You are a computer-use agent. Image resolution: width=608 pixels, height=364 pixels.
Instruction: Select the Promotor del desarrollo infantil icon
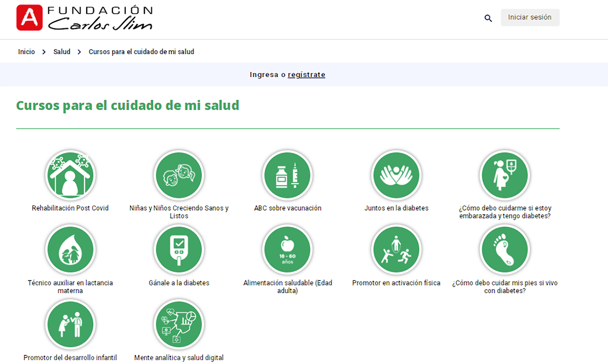coord(70,324)
